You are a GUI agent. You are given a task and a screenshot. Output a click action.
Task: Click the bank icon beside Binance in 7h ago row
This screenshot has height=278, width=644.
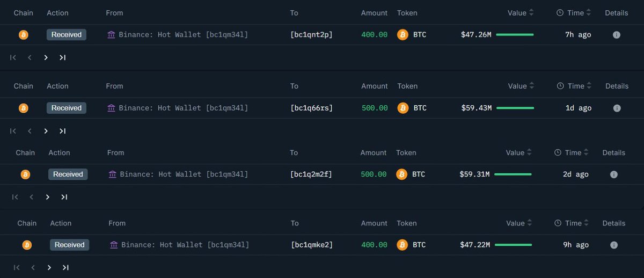111,35
